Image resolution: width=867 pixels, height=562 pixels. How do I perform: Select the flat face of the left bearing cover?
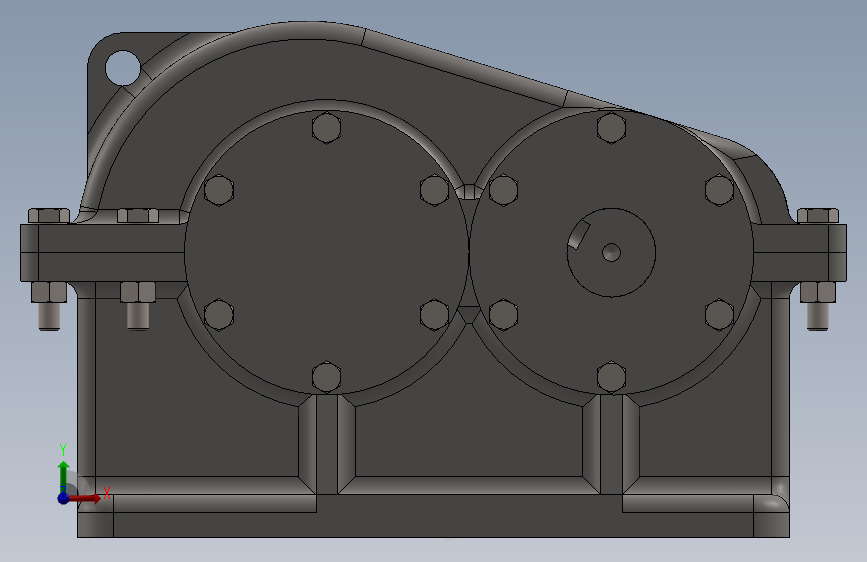click(x=326, y=253)
